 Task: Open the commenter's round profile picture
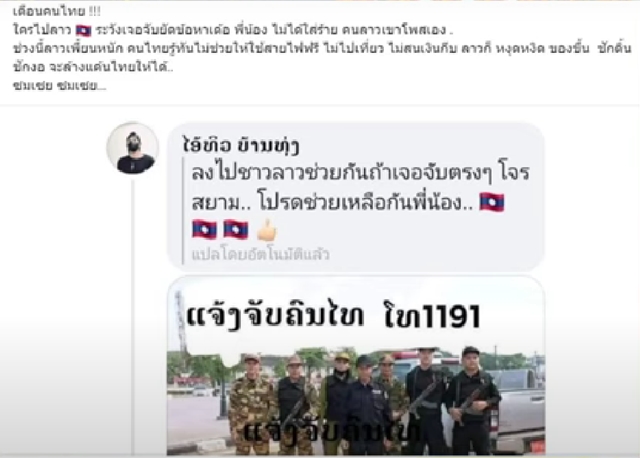(x=133, y=149)
